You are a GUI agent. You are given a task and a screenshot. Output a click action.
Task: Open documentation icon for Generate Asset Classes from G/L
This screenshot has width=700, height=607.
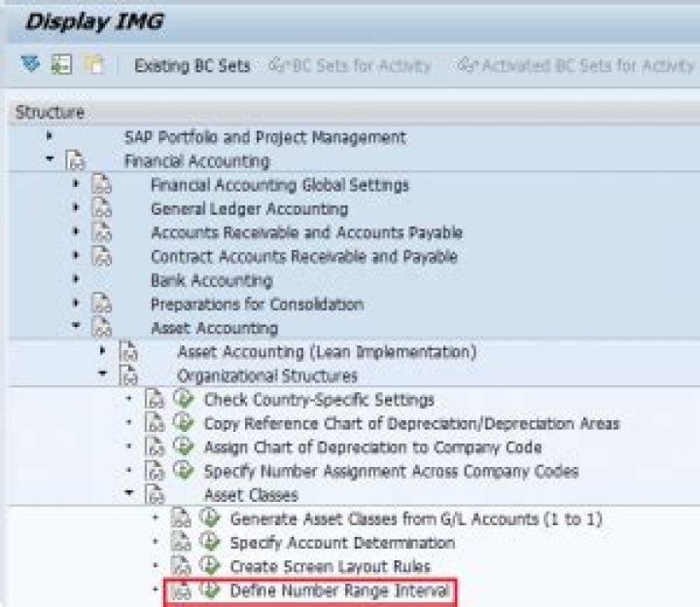click(x=181, y=518)
